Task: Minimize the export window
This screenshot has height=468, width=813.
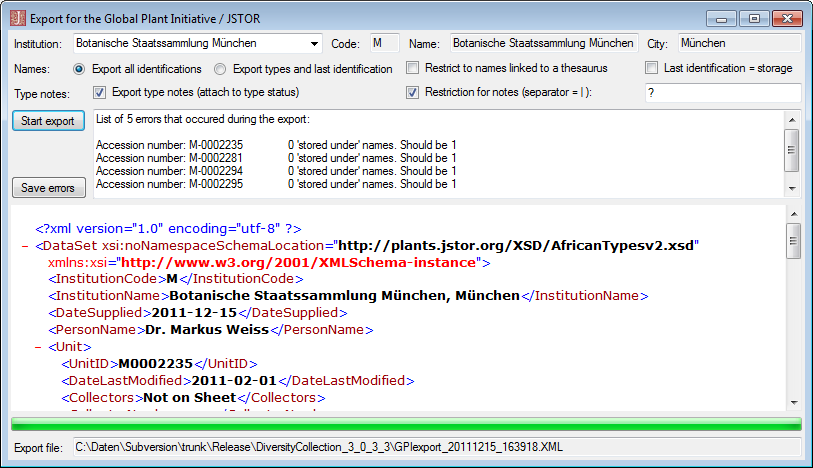Action: click(x=721, y=19)
